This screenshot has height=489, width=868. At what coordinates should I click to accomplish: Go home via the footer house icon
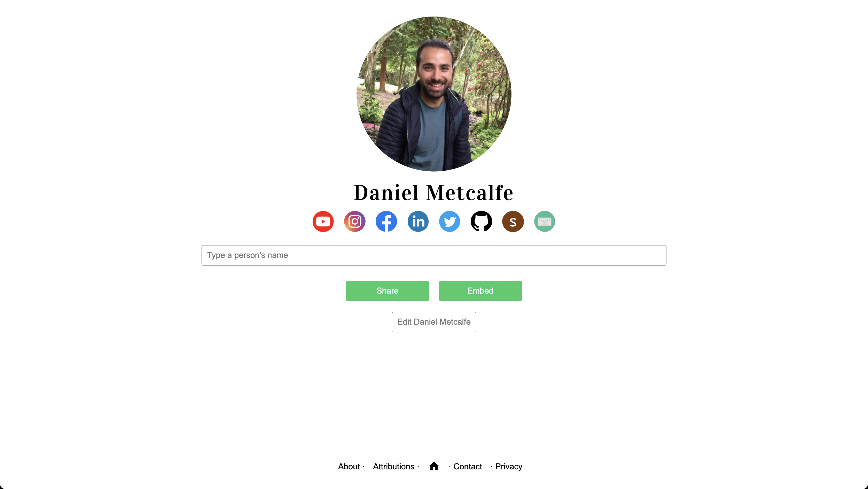(434, 466)
